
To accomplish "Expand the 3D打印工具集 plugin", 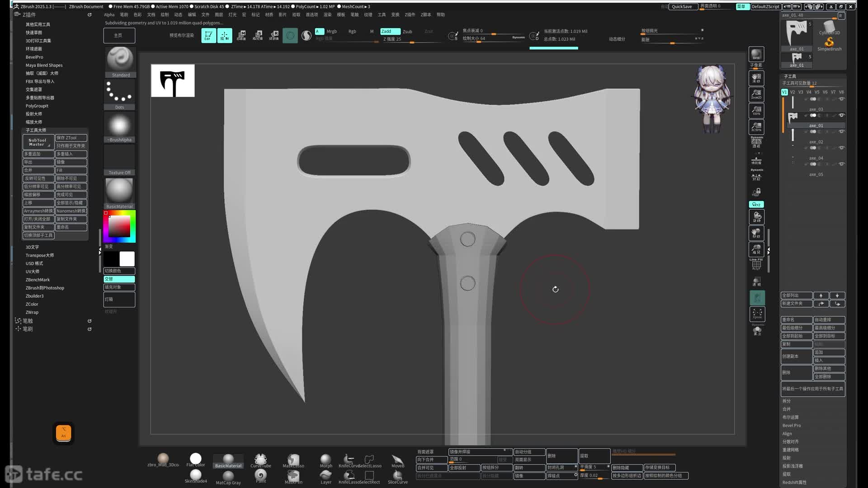I will 38,41.
